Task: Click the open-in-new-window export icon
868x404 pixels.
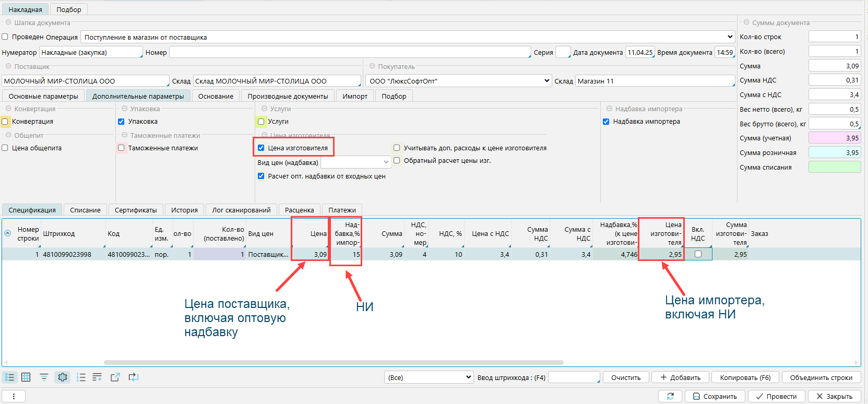Action: (115, 377)
